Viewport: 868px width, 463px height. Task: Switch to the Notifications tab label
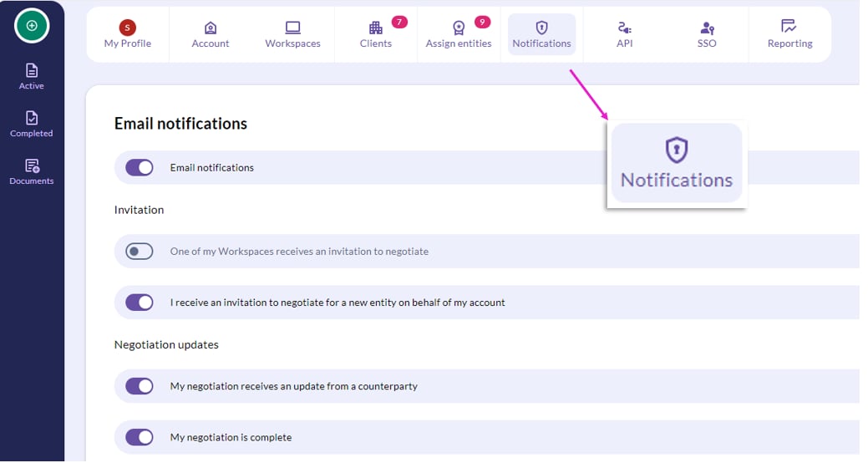click(x=541, y=43)
